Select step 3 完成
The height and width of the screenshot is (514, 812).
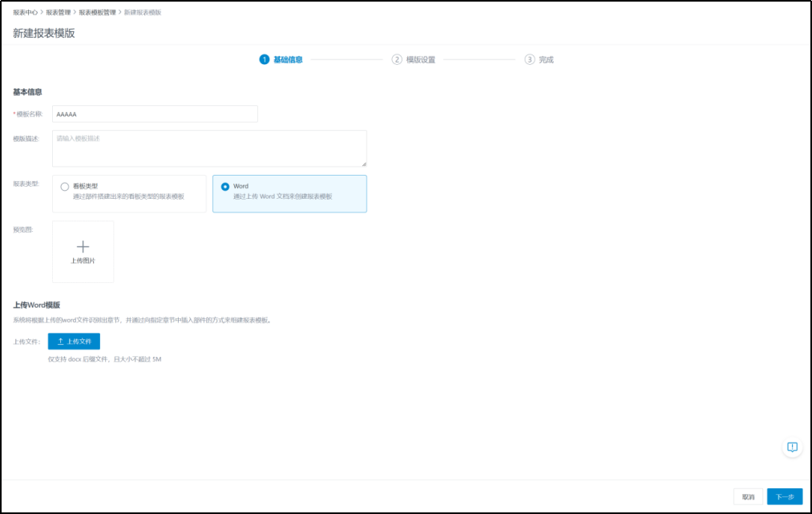(x=539, y=59)
